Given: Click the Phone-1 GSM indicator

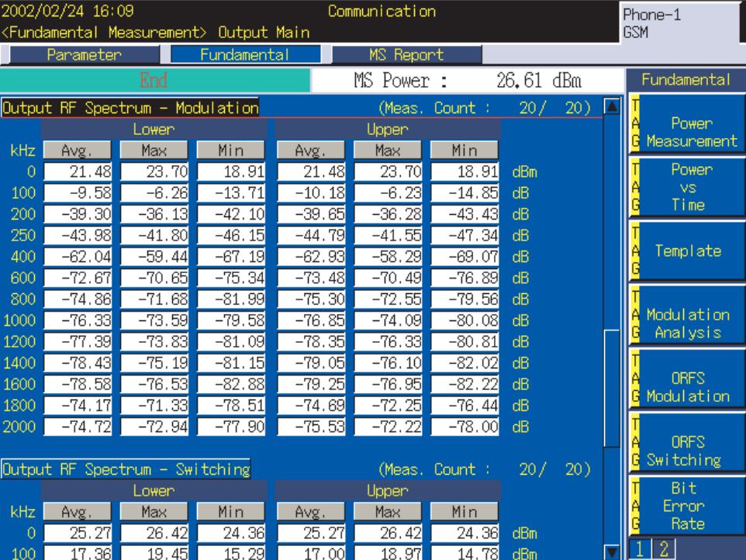Looking at the screenshot, I should tap(681, 22).
